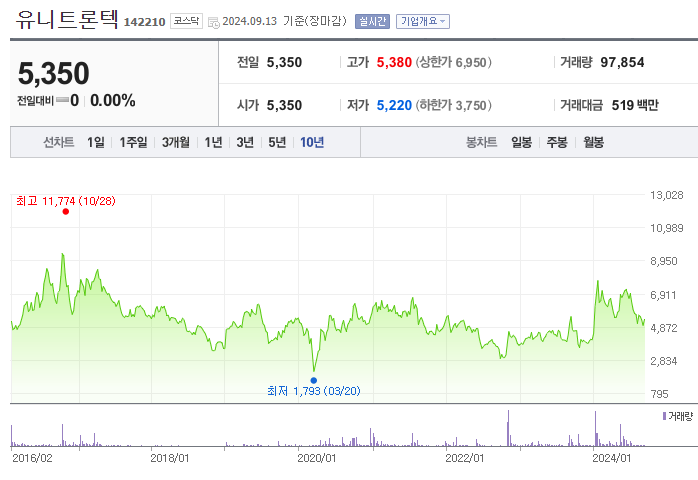698x480 pixels.
Task: Click the 선차트 label
Action: [58, 142]
